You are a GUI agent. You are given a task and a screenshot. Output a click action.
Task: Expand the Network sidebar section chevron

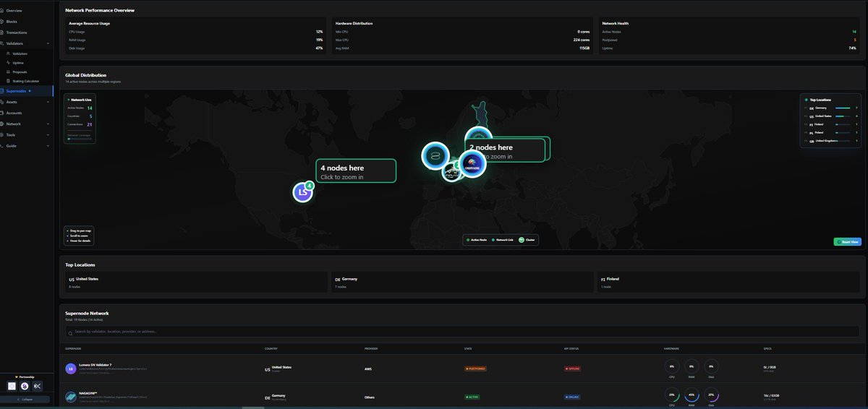(48, 124)
